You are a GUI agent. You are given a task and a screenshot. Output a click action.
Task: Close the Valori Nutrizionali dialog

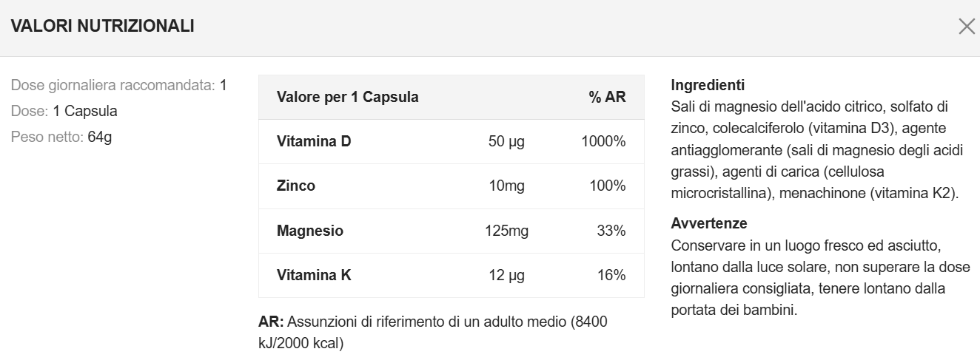coord(967,27)
